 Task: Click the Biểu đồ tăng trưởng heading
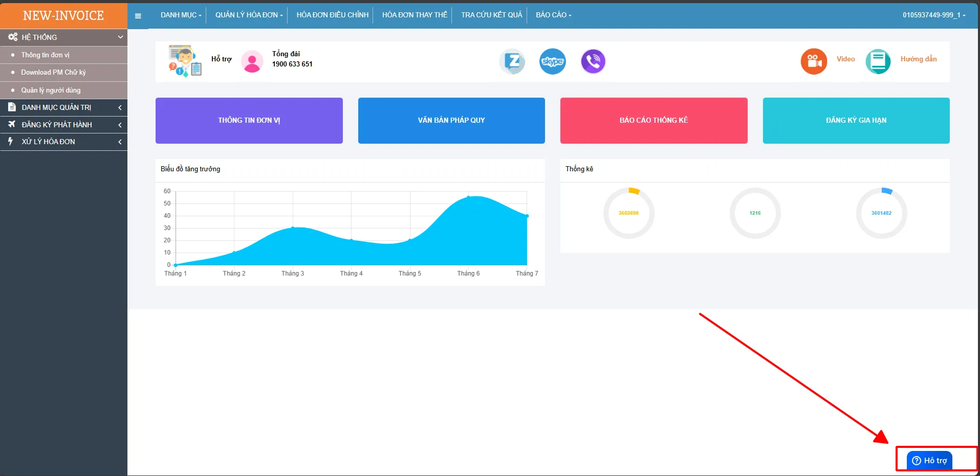[x=190, y=169]
